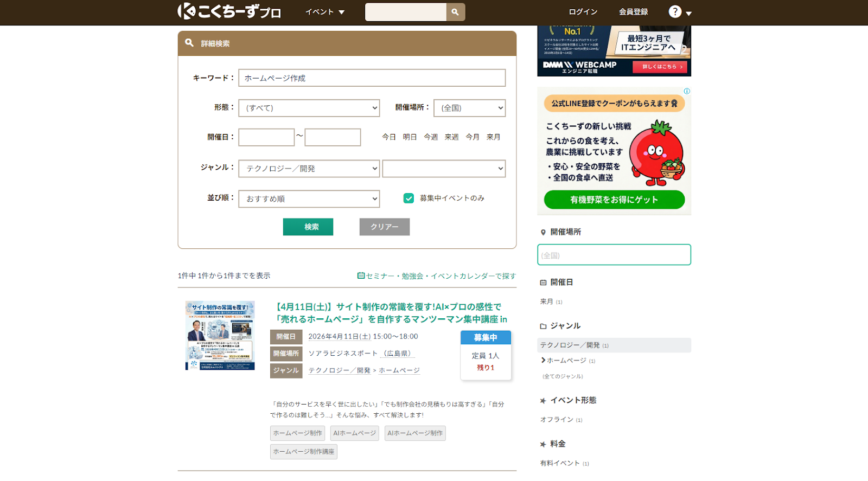
Task: Click the green 検索 button
Action: click(x=308, y=227)
